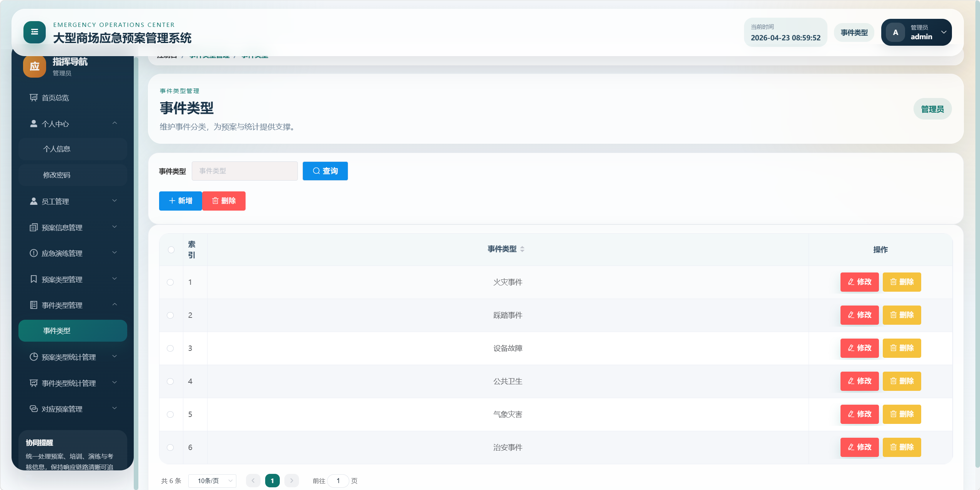Image resolution: width=980 pixels, height=490 pixels.
Task: Click the 首页总览 monitor icon
Action: point(33,98)
